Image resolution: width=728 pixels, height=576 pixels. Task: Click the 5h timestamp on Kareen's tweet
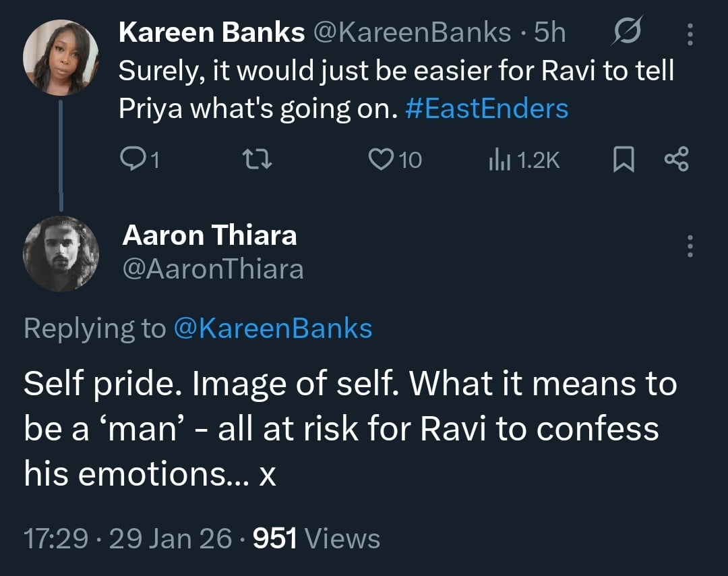pos(549,32)
